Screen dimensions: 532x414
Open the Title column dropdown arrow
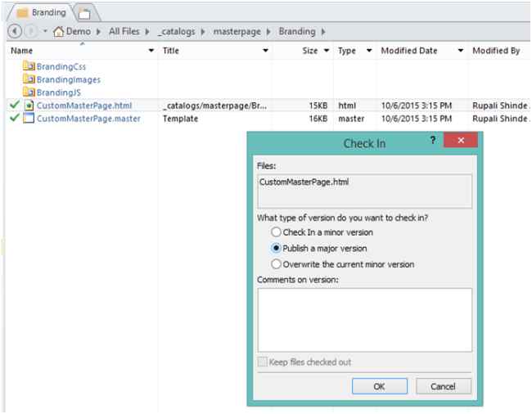click(266, 51)
